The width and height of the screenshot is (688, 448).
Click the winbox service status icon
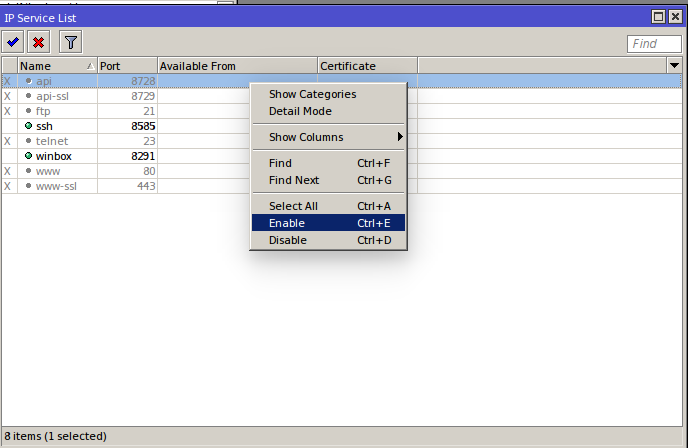click(x=28, y=156)
